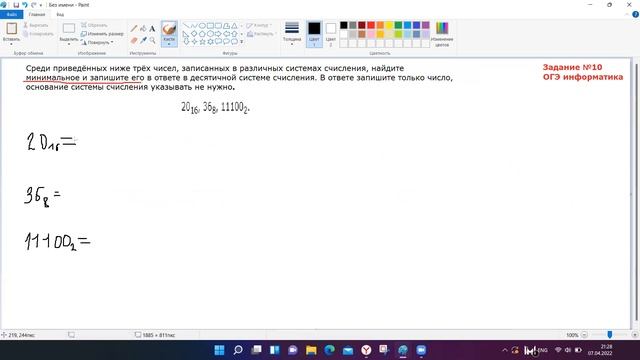Expand the Rotate dropdown
Viewport: 640px width, 360px height.
[x=112, y=42]
